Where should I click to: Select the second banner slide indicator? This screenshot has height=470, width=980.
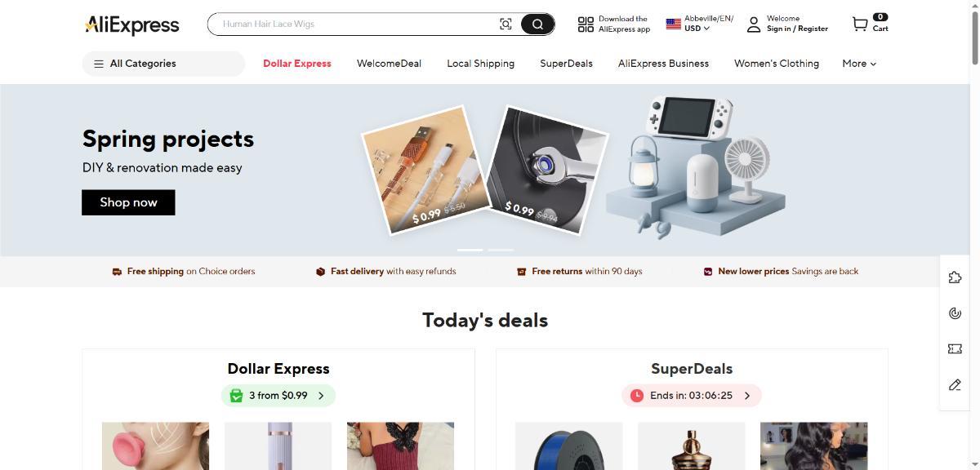tap(501, 250)
